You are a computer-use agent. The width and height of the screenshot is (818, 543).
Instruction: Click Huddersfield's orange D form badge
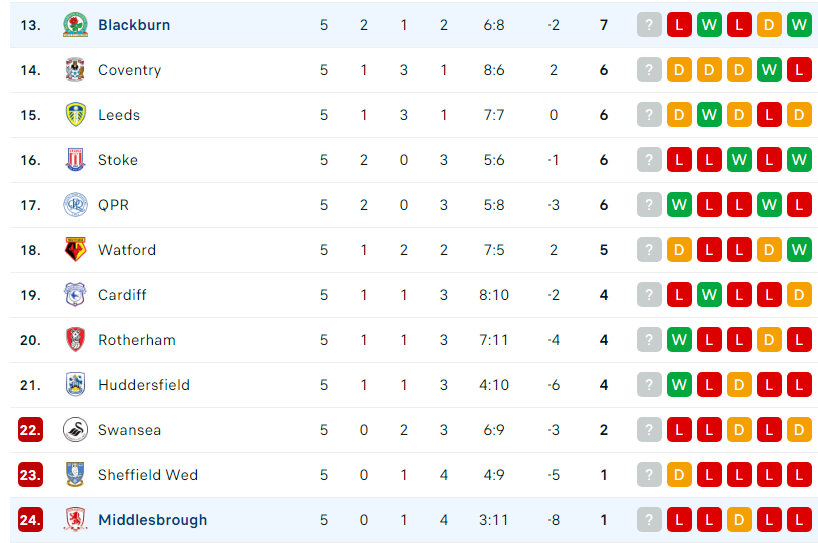[739, 385]
